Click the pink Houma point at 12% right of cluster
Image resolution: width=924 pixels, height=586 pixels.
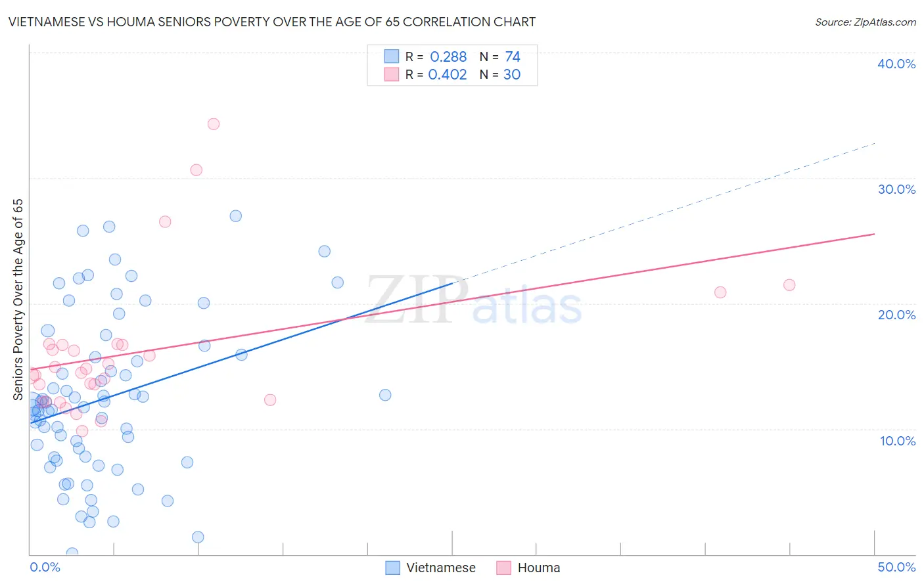[x=269, y=399]
